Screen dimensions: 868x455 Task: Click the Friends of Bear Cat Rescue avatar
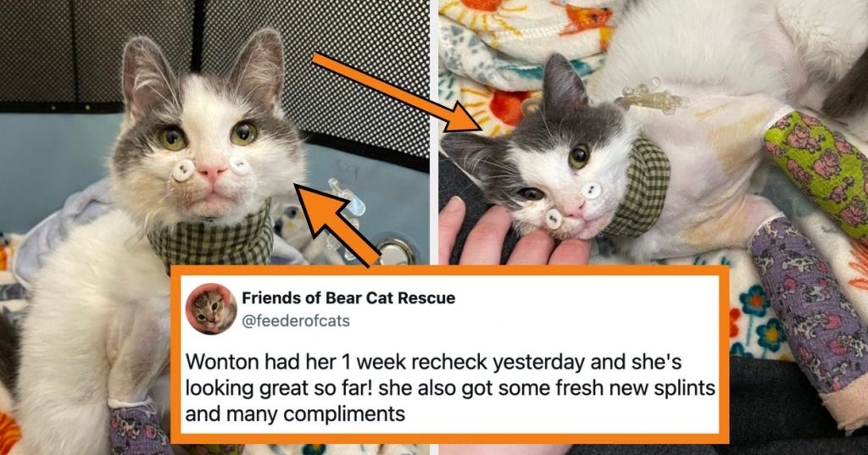(x=211, y=309)
